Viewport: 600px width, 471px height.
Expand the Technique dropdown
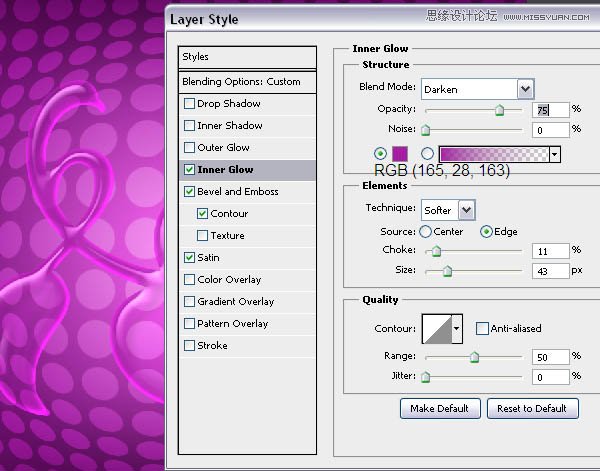click(x=466, y=209)
